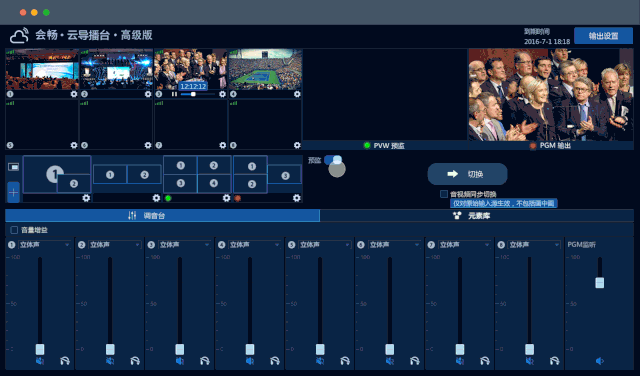Click channel 1 volume fader handle
The height and width of the screenshot is (376, 640).
tap(40, 349)
